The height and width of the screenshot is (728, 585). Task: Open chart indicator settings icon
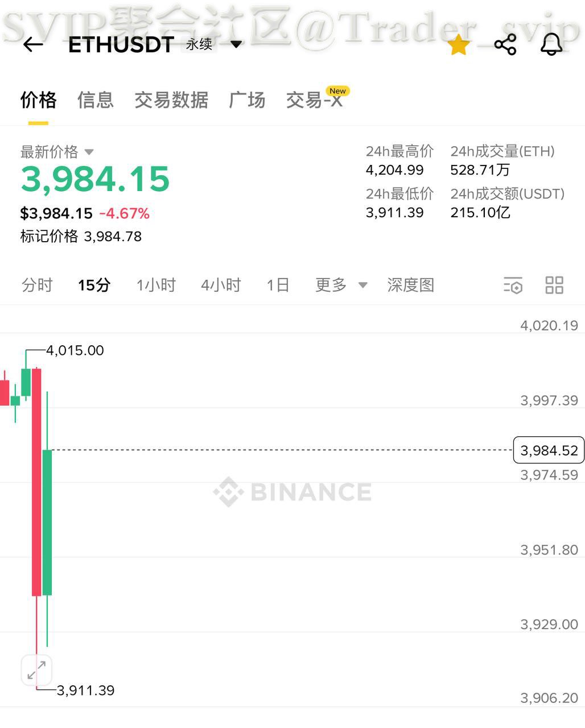coord(513,285)
